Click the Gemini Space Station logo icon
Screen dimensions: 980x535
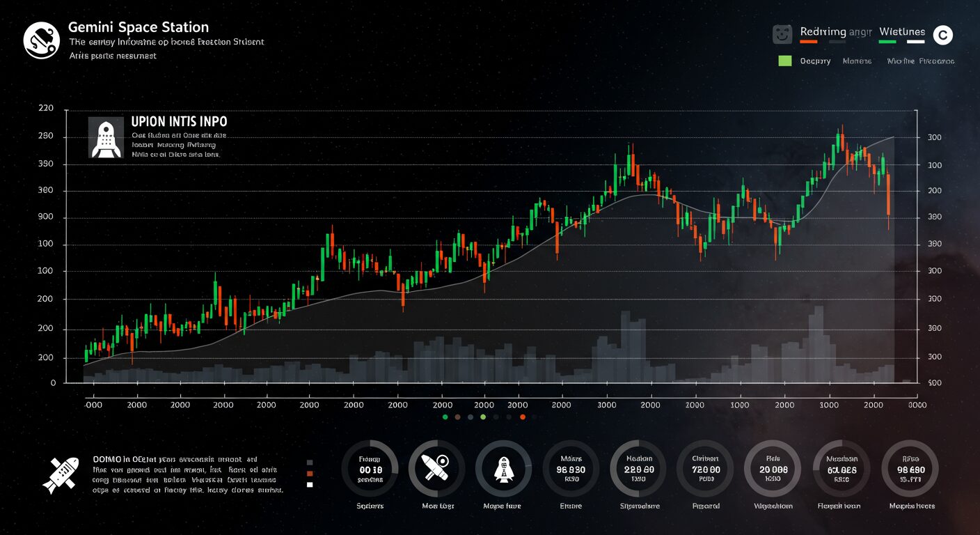tap(41, 40)
